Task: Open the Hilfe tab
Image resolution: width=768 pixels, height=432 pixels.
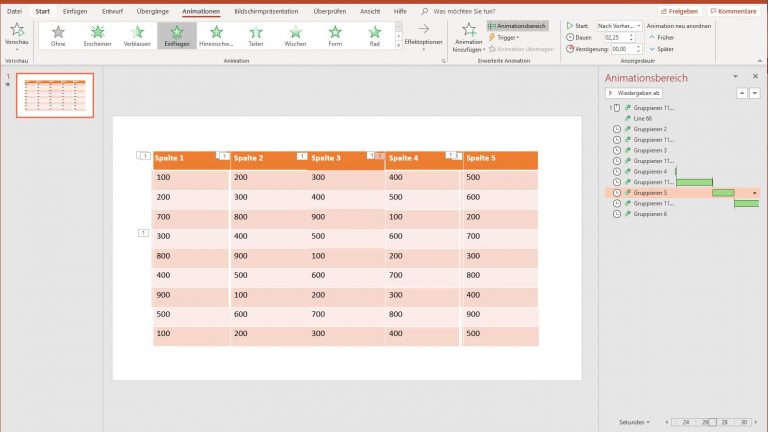Action: (x=400, y=11)
